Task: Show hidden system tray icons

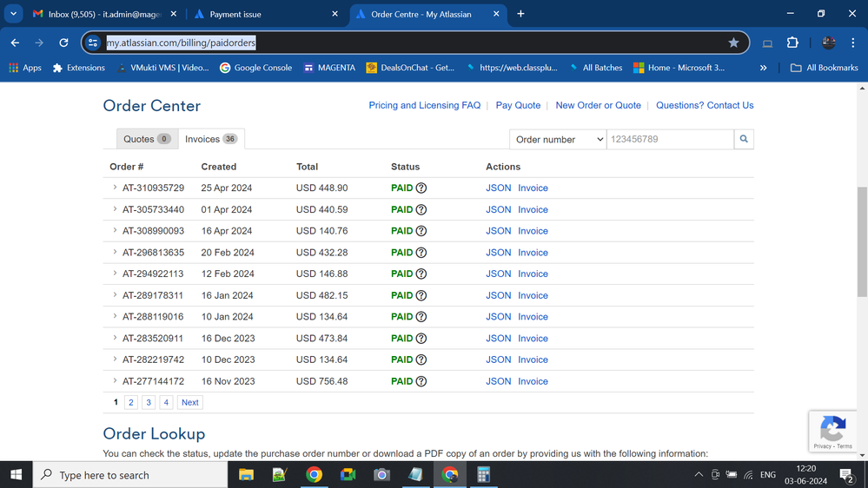Action: coord(699,475)
